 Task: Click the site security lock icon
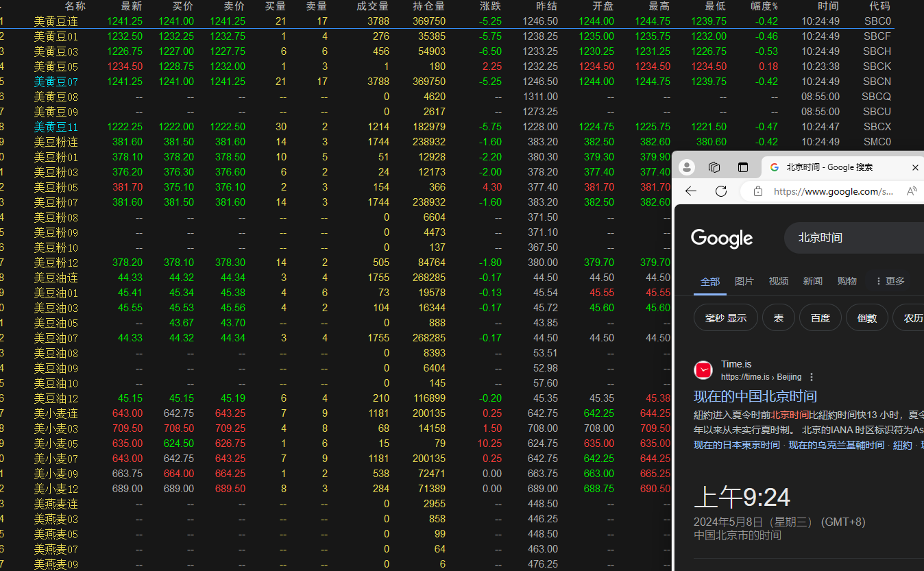(757, 191)
